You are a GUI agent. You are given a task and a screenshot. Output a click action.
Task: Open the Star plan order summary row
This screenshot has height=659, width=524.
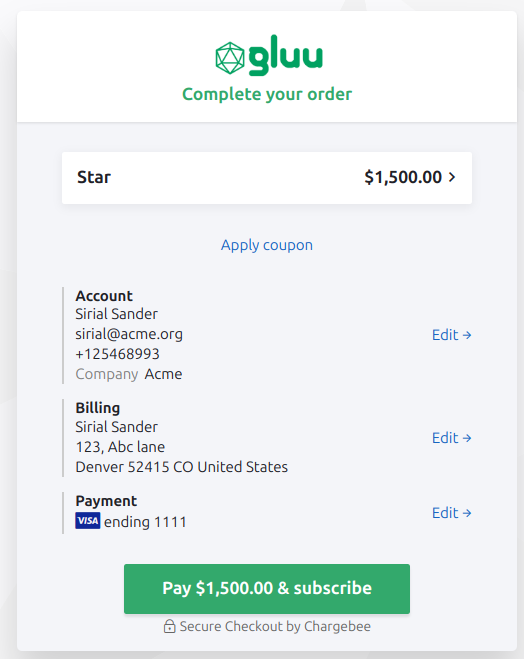click(267, 178)
